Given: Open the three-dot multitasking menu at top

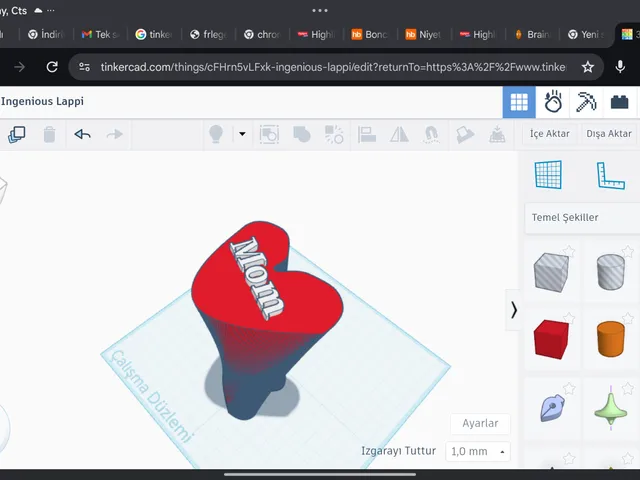Looking at the screenshot, I should pyautogui.click(x=320, y=11).
